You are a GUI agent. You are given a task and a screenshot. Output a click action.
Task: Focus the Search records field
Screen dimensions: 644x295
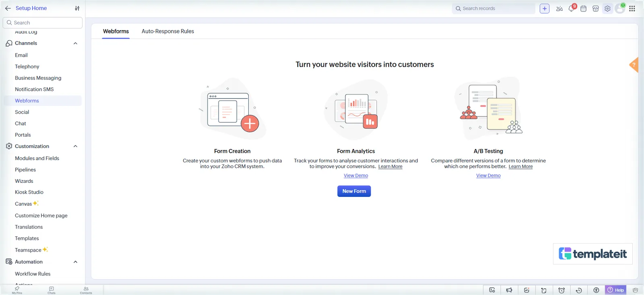pos(493,8)
